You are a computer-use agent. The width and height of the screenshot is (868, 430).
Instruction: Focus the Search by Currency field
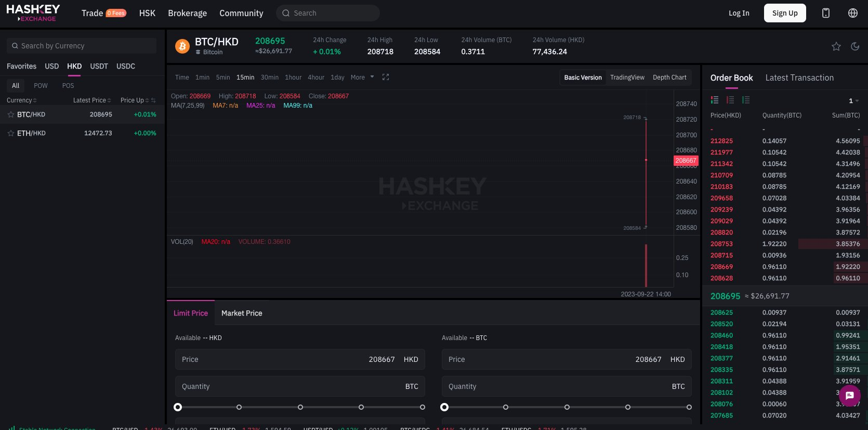pos(82,46)
